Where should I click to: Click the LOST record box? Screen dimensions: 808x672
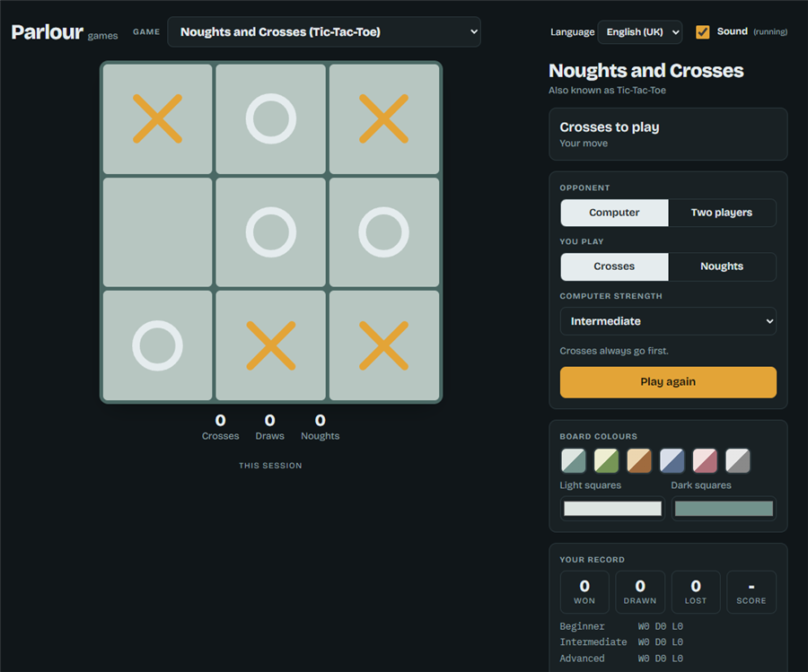[696, 592]
